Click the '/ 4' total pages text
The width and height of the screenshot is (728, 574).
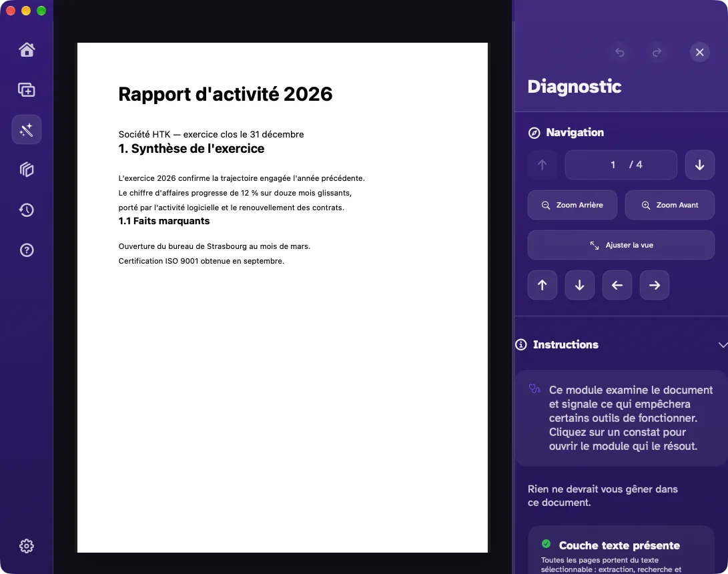click(x=636, y=165)
